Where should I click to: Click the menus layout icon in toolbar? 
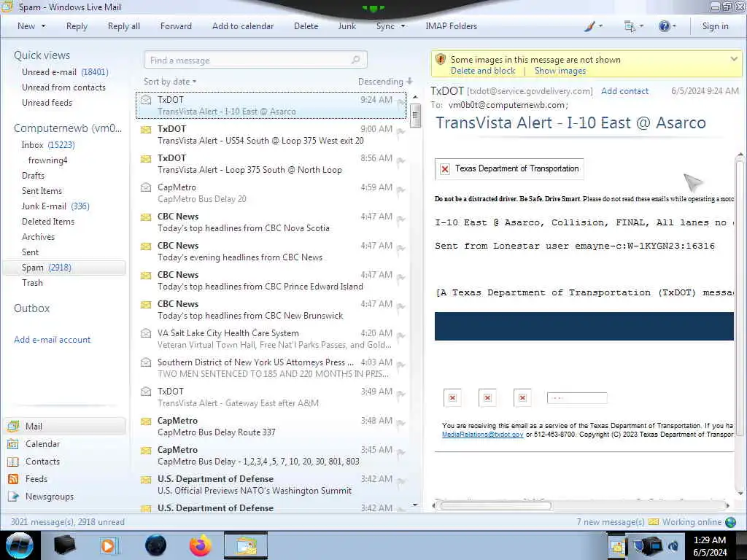pos(630,27)
